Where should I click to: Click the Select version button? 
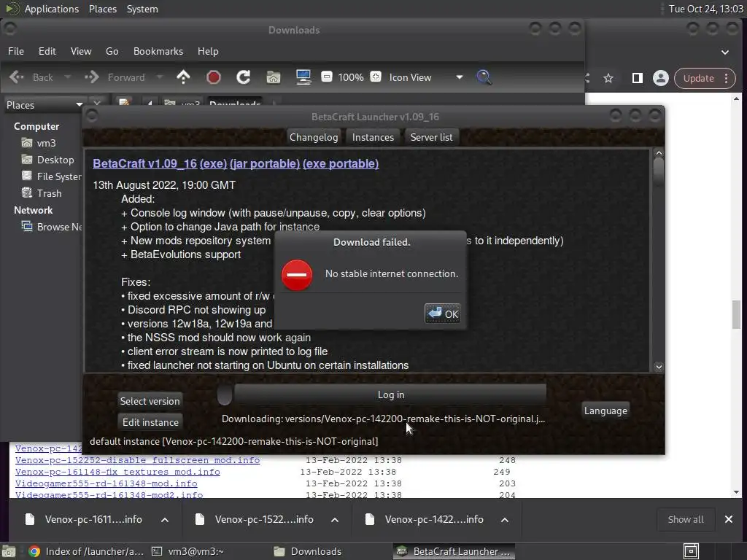click(x=150, y=401)
